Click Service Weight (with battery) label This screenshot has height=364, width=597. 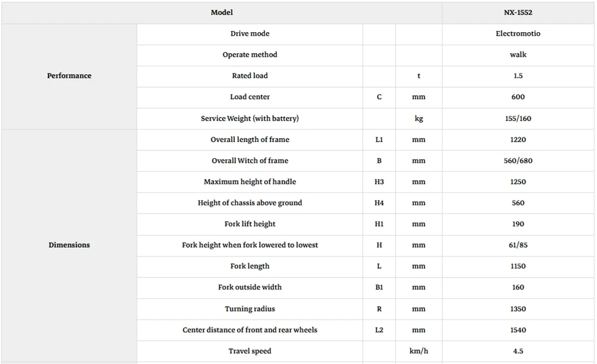[x=250, y=118]
